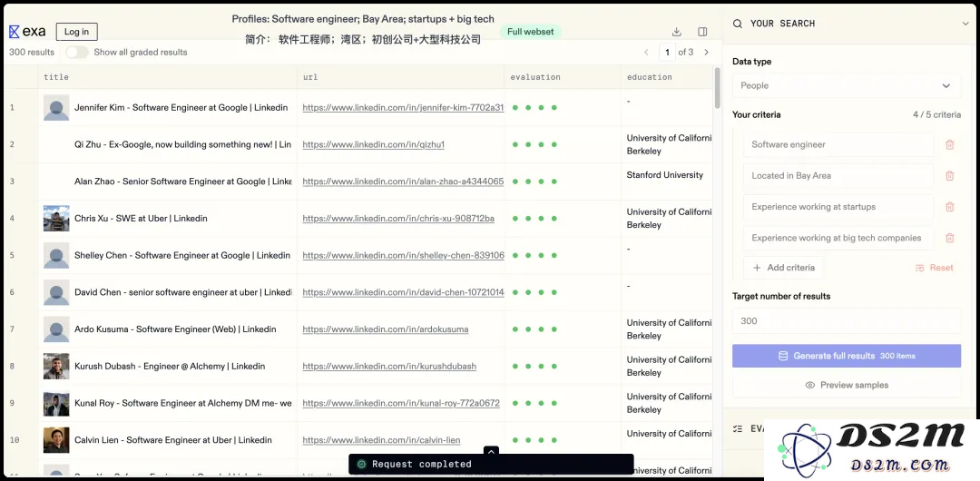980x481 pixels.
Task: Open Calvin Lien's LinkedIn URL
Action: point(381,440)
